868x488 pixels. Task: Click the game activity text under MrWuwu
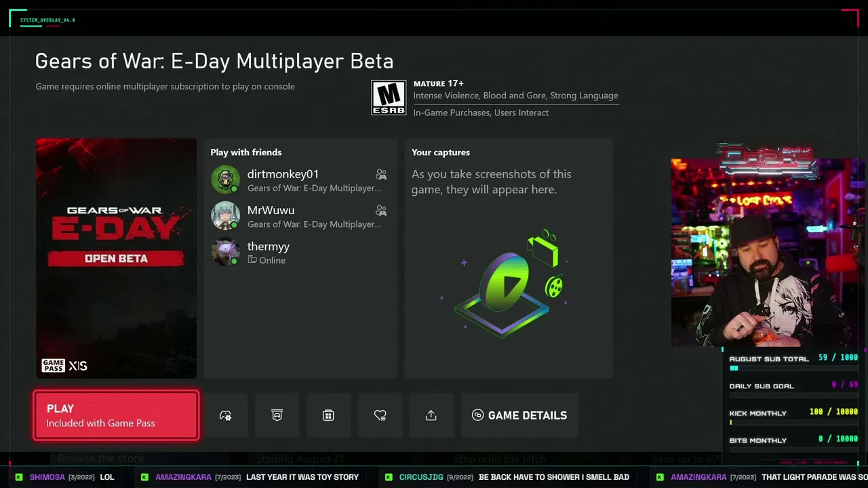314,224
